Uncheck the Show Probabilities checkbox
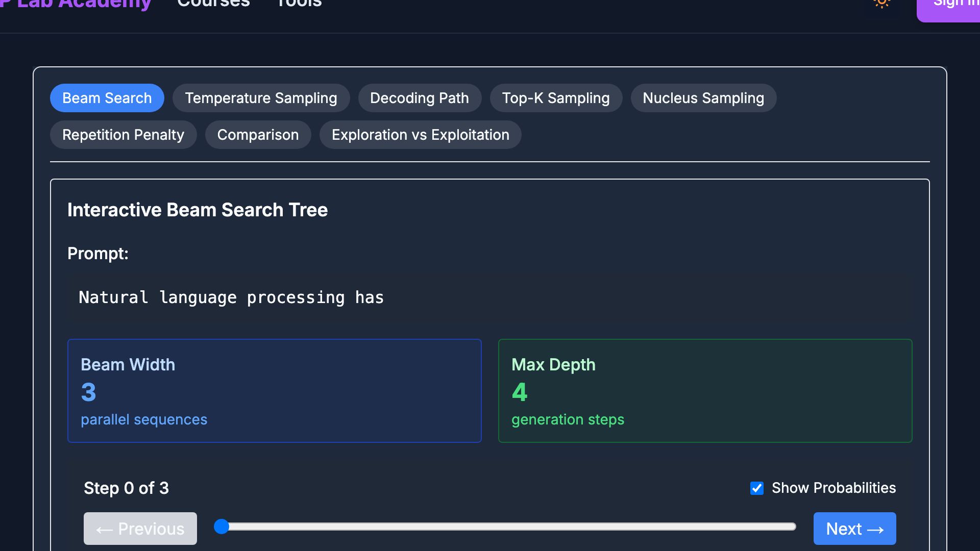 757,488
